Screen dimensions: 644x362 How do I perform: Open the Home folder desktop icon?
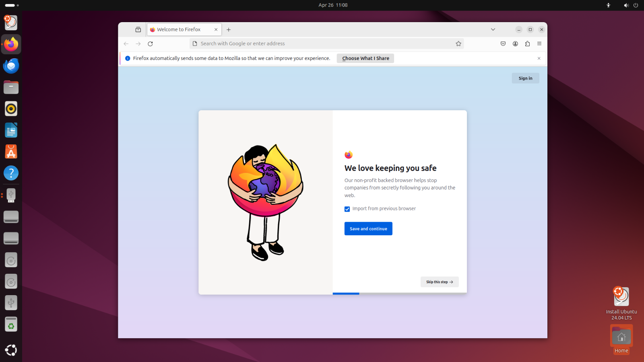621,339
